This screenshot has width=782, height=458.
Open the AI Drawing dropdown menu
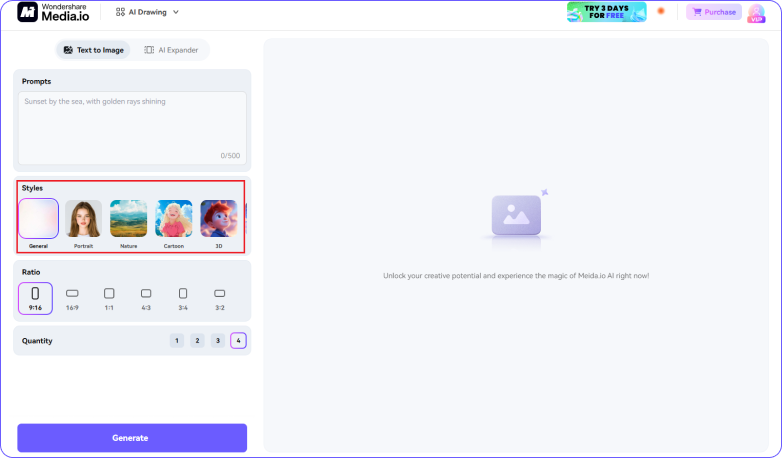(148, 12)
